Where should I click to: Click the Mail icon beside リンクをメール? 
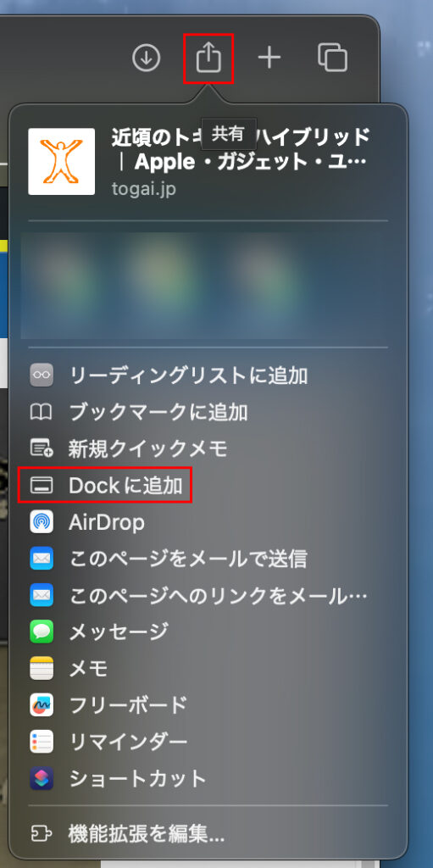tap(42, 595)
